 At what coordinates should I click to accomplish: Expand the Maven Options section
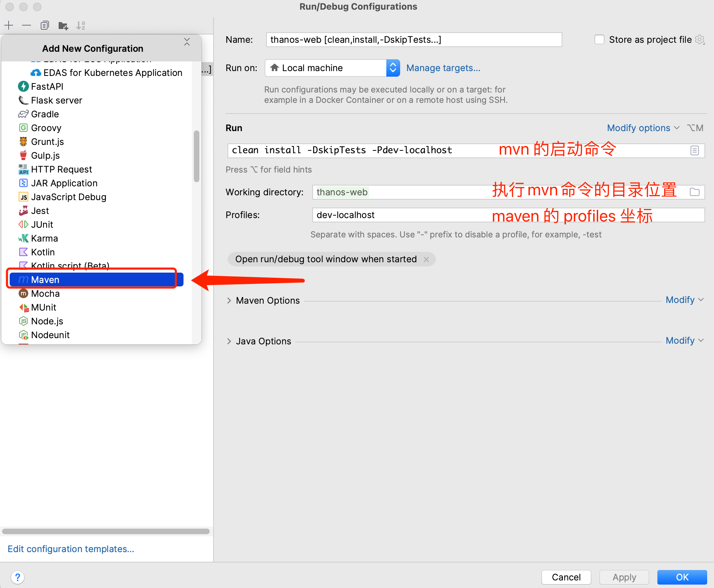[x=229, y=301]
